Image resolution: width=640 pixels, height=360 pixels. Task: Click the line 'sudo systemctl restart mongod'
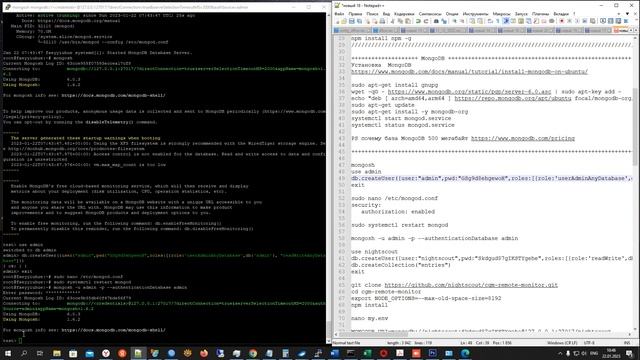400,225
